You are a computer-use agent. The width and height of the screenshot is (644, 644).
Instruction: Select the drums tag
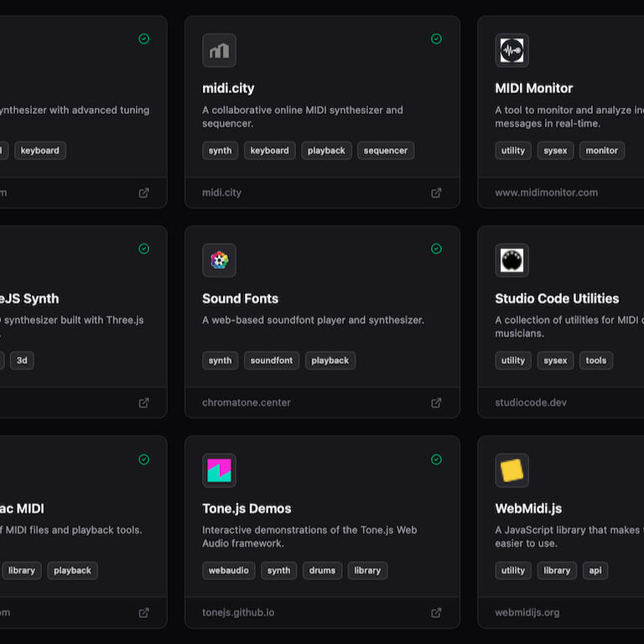322,570
